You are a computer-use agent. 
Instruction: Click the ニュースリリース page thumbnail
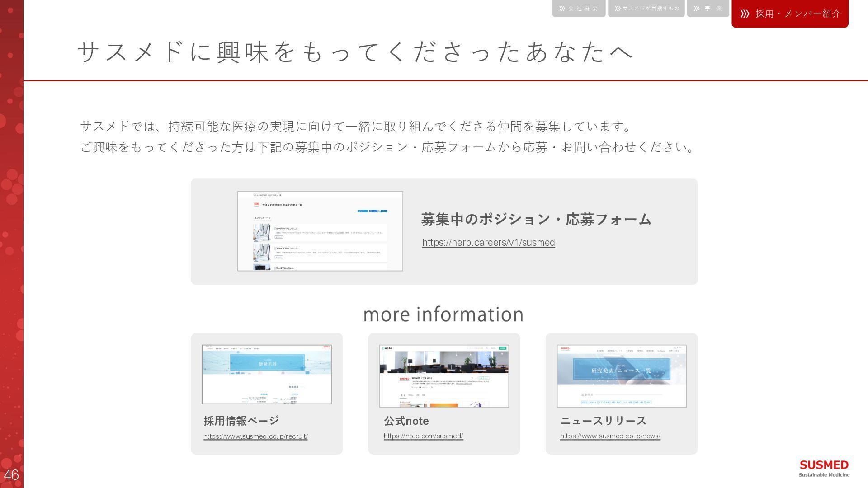coord(622,376)
